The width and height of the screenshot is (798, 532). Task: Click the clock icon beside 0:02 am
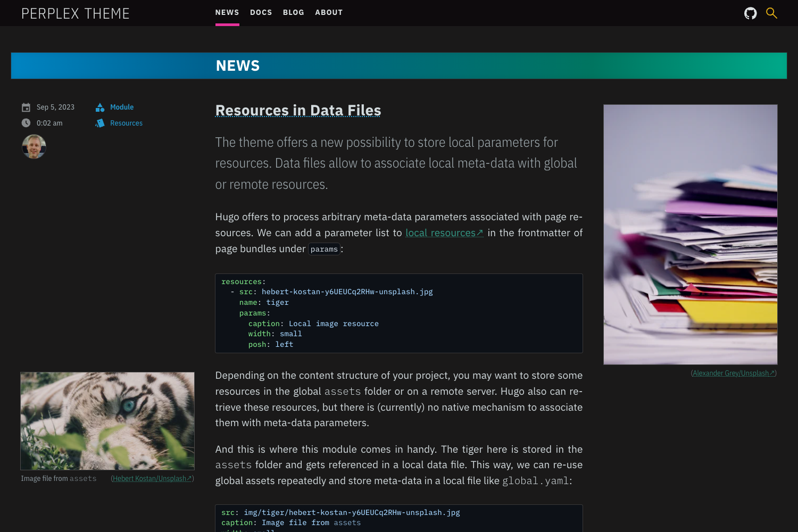point(26,122)
